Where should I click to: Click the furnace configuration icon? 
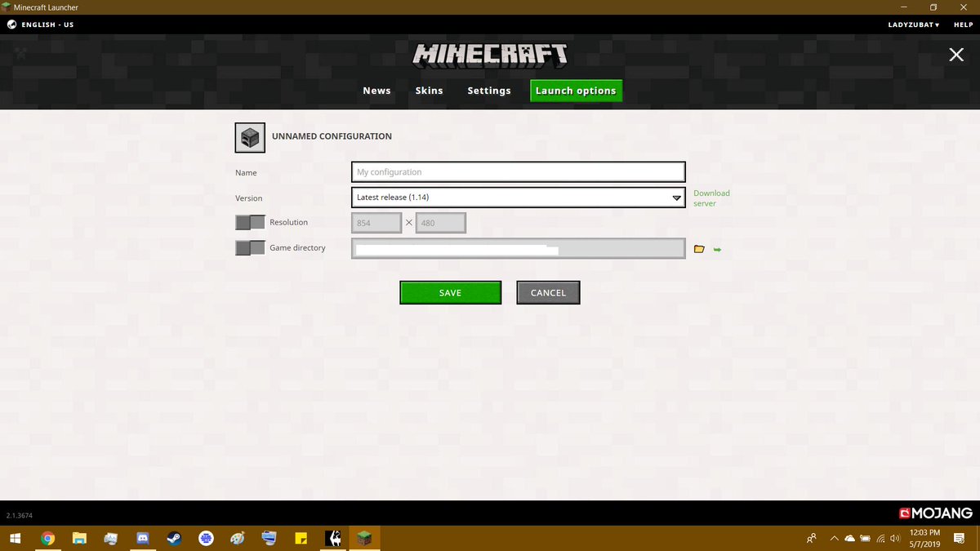pos(250,137)
